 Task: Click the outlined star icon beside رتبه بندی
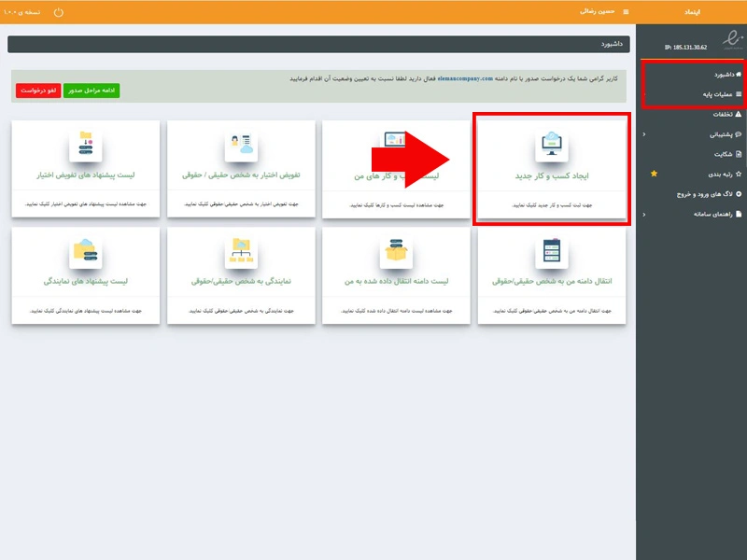[x=739, y=175]
